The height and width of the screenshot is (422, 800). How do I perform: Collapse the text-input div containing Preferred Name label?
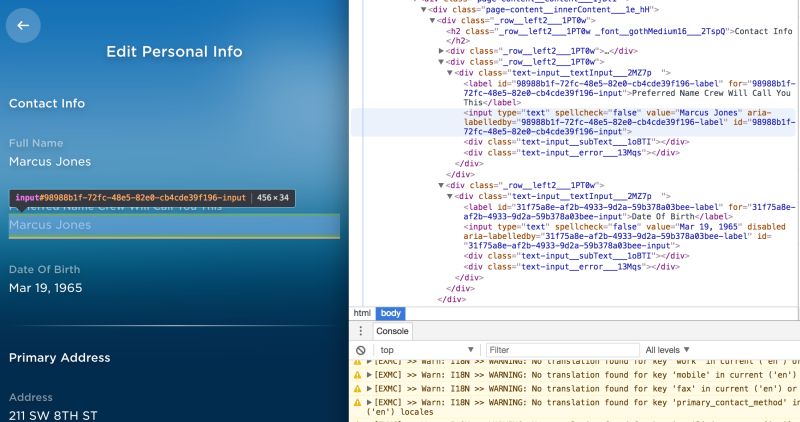(450, 73)
